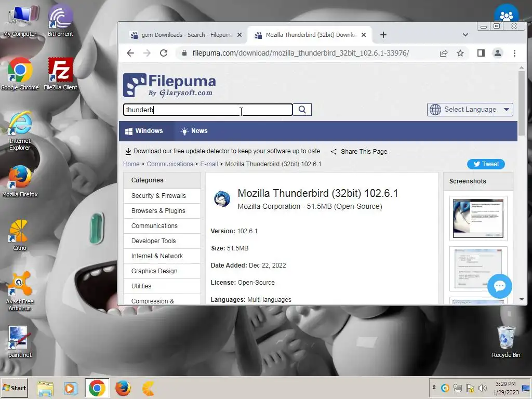Screen dimensions: 532x399
Task: Click Citrio icon in the taskbar
Action: tap(148, 388)
